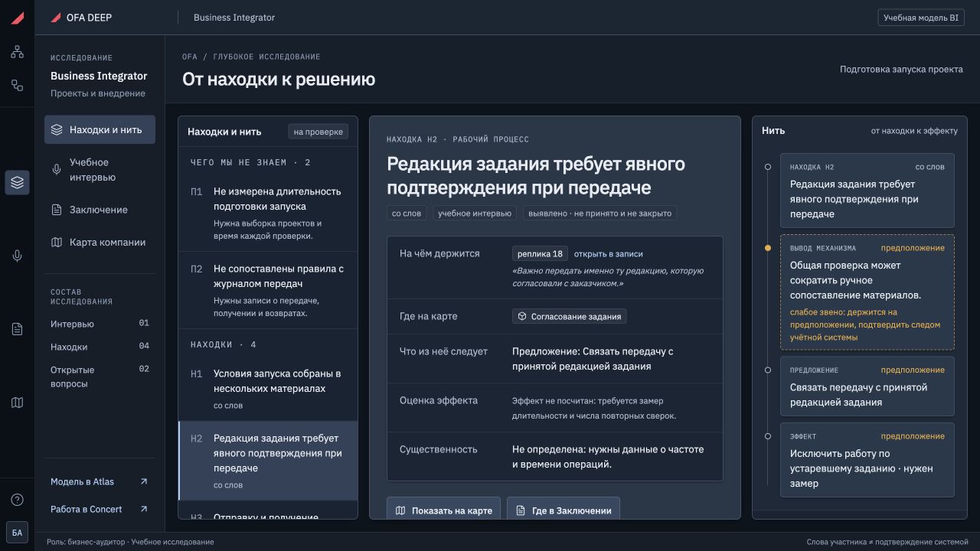Click Глубокое исследование breadcrumb
Screen dimensions: 980x551
(x=266, y=57)
